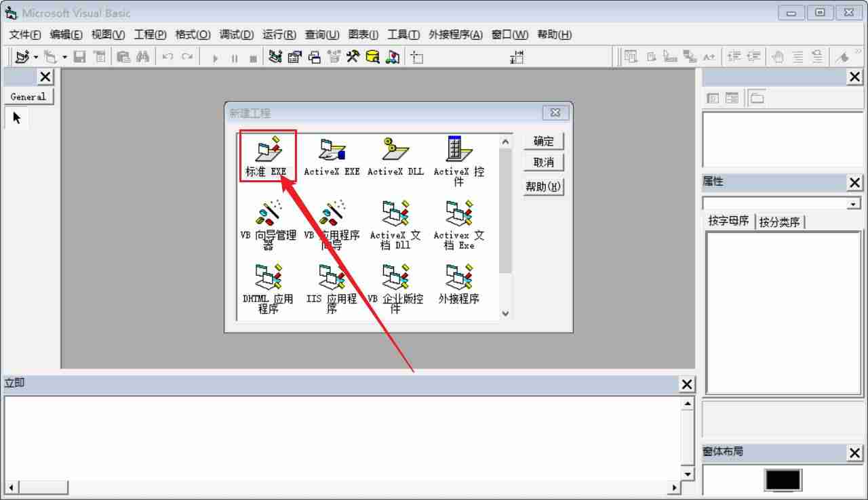
Task: Switch to the 按分类序 tab
Action: [x=779, y=222]
